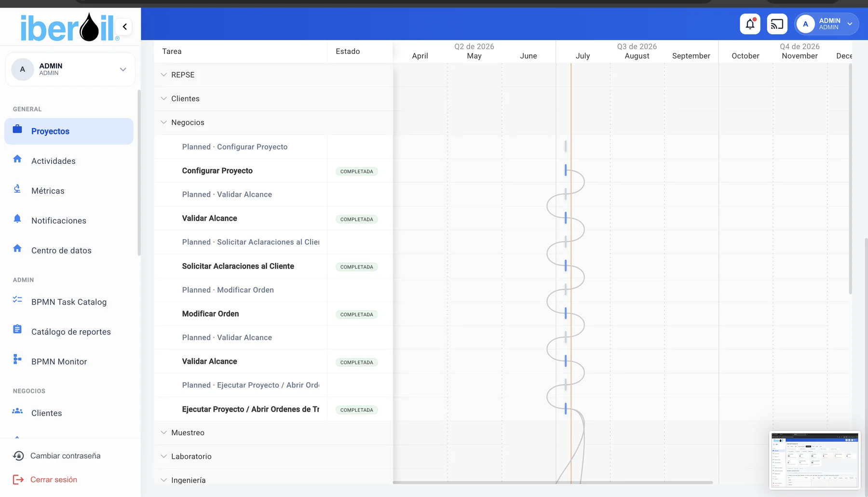Open BPMN Task Catalog
Viewport: 868px width, 497px height.
pos(69,302)
